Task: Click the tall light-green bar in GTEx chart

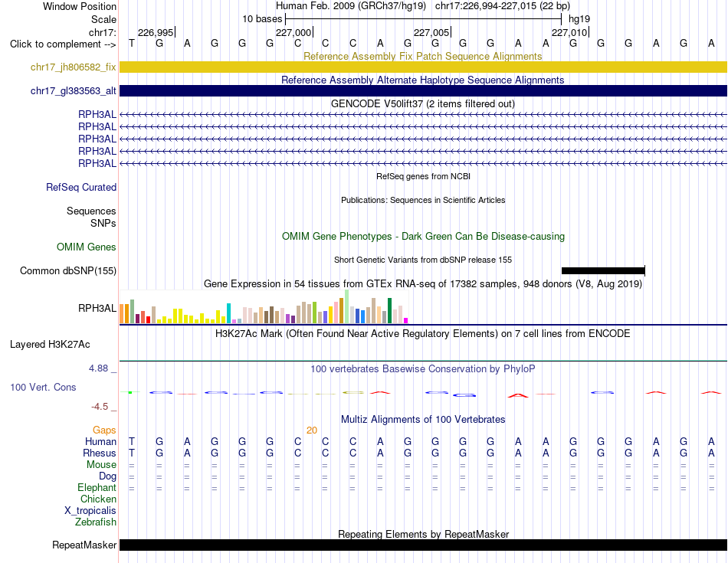Action: click(x=346, y=306)
